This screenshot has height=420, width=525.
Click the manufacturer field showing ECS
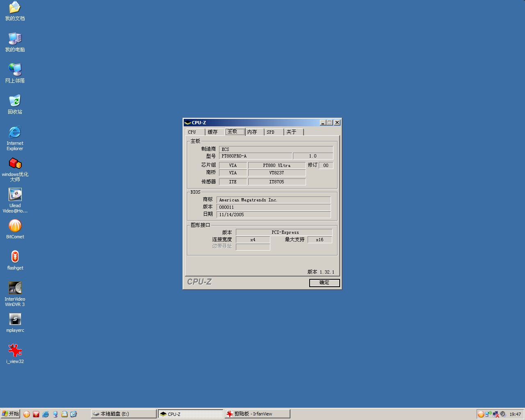click(x=276, y=149)
